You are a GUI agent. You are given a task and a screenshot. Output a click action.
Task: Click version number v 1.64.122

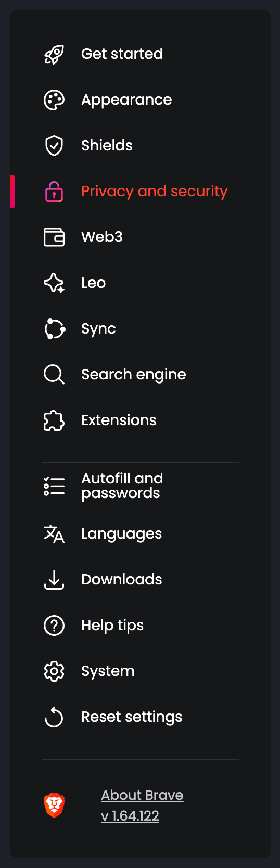(x=130, y=816)
